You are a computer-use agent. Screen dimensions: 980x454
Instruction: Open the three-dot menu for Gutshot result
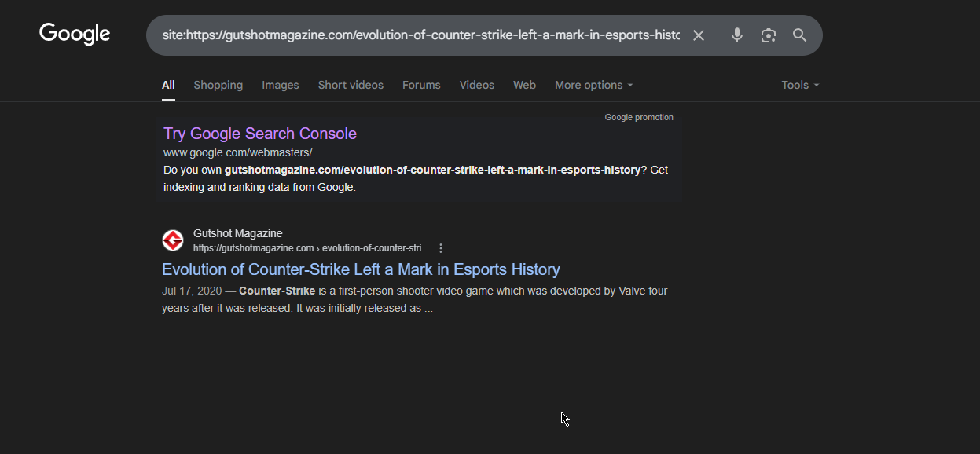[441, 248]
